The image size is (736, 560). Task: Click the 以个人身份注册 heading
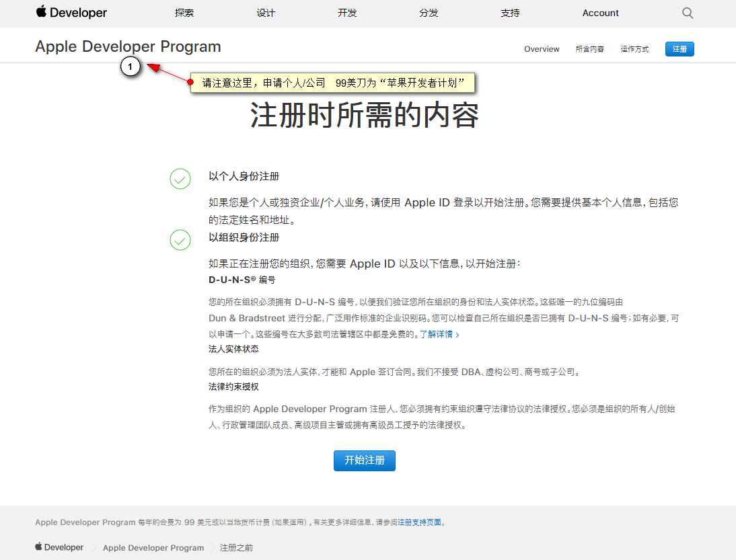click(x=244, y=176)
